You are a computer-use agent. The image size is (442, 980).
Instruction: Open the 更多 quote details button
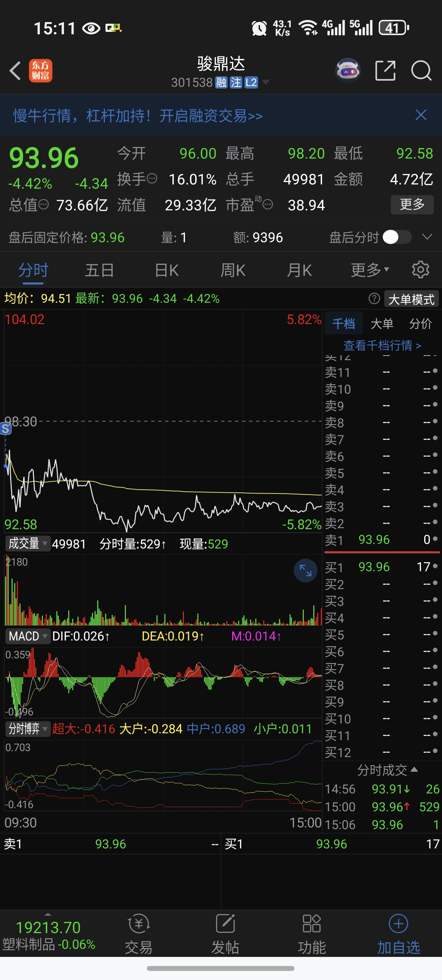tap(412, 205)
